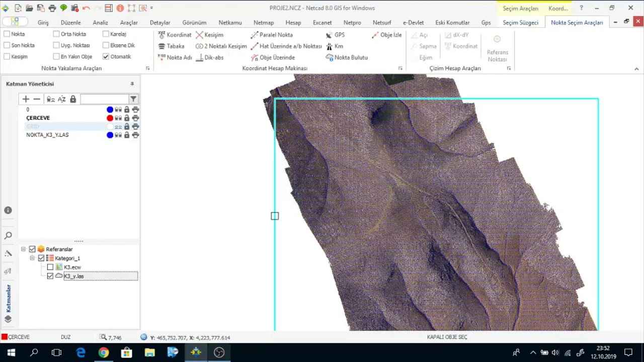Click the print icon in quick access toolbar
Screen dimensions: 644x362
point(52,8)
